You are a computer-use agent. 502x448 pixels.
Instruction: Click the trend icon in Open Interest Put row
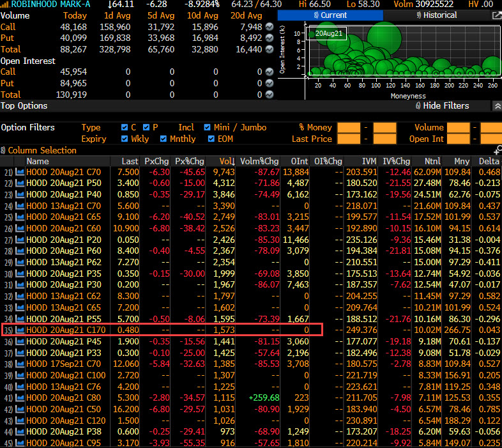[x=270, y=83]
